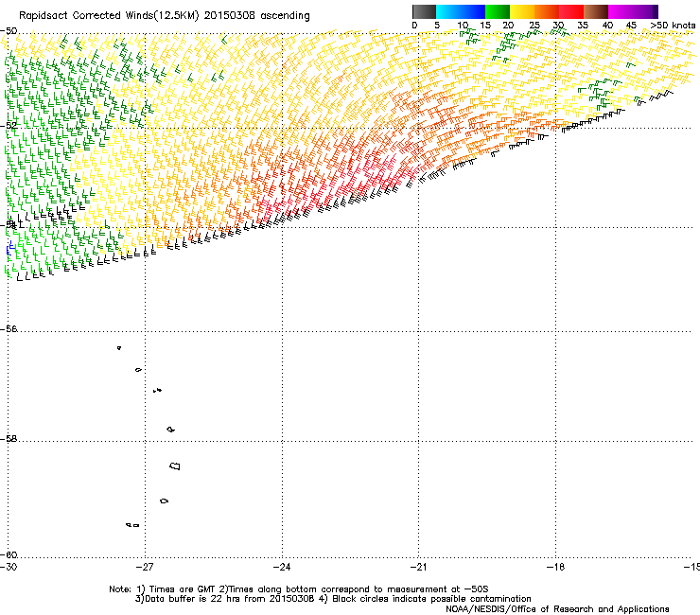
Task: Click the -27 longitude axis label
Action: (x=145, y=567)
